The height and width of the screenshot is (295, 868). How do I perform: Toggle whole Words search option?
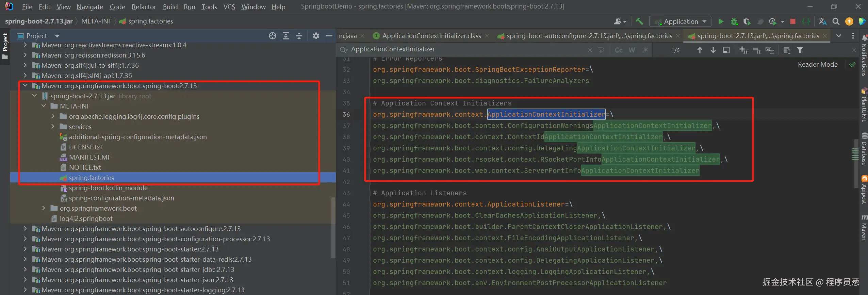pyautogui.click(x=632, y=50)
